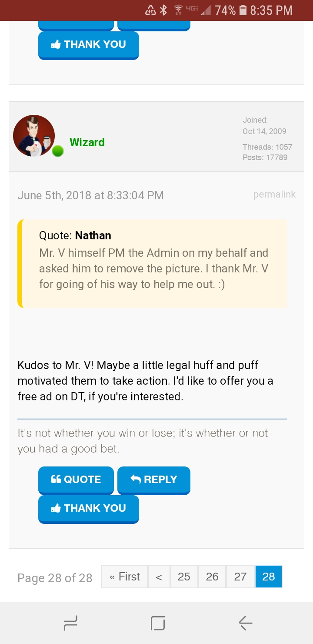Tap Wizard's avatar picture
313x644 pixels.
[x=34, y=135]
